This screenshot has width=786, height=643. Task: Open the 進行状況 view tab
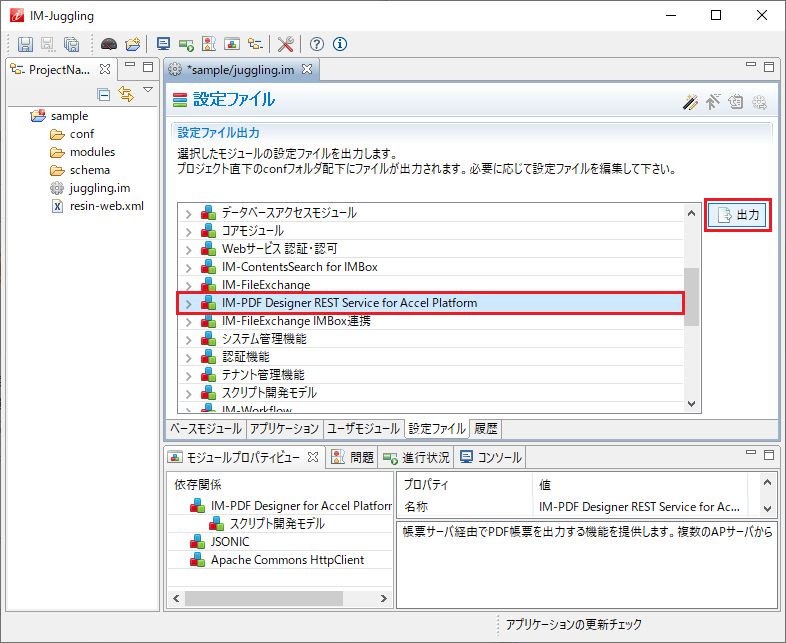tap(416, 457)
